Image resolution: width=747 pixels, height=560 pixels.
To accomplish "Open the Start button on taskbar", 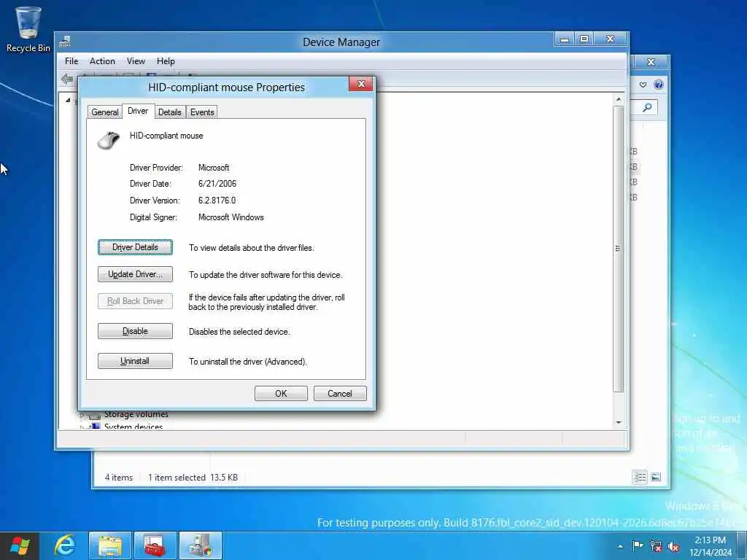I will point(19,545).
